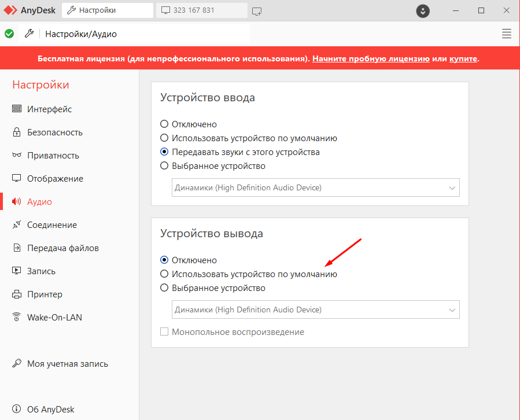Click the monitor icon in the 323 167 831 tab
This screenshot has height=420, width=520.
pyautogui.click(x=165, y=10)
